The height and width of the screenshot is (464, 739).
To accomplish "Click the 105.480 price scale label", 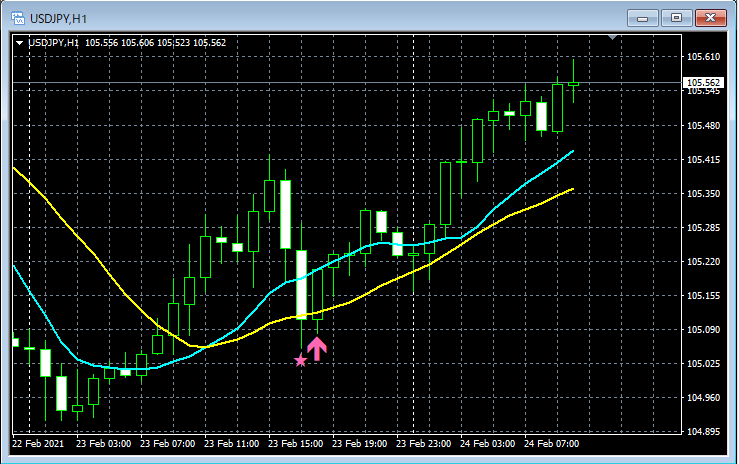I will click(704, 126).
